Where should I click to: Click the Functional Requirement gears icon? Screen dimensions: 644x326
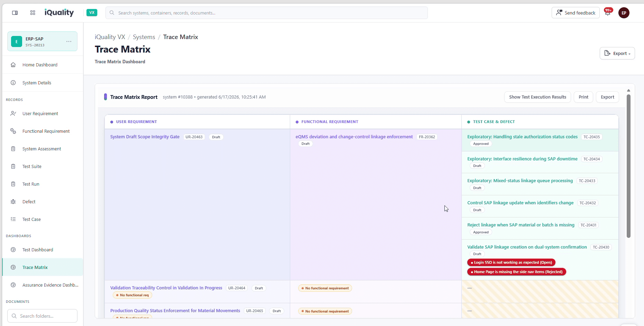pyautogui.click(x=13, y=131)
